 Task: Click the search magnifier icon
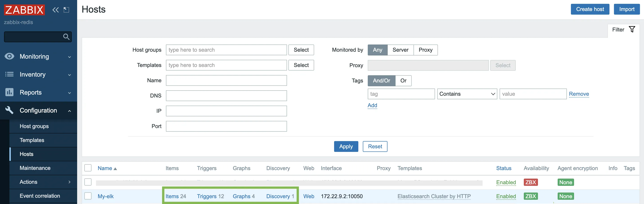(66, 37)
